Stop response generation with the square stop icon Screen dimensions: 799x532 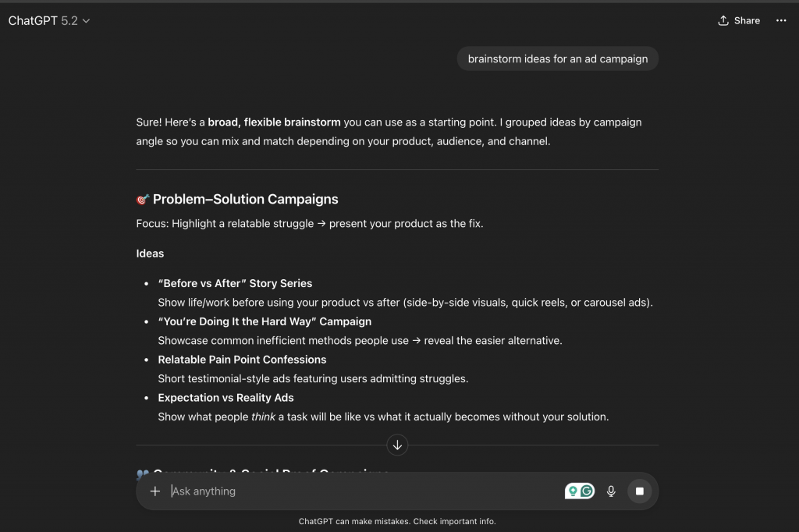[639, 491]
